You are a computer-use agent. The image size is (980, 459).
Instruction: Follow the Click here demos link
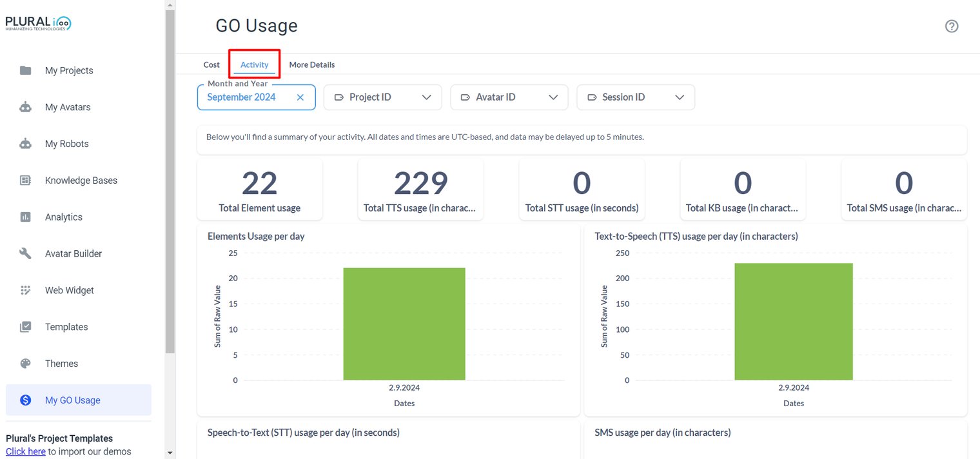coord(26,451)
